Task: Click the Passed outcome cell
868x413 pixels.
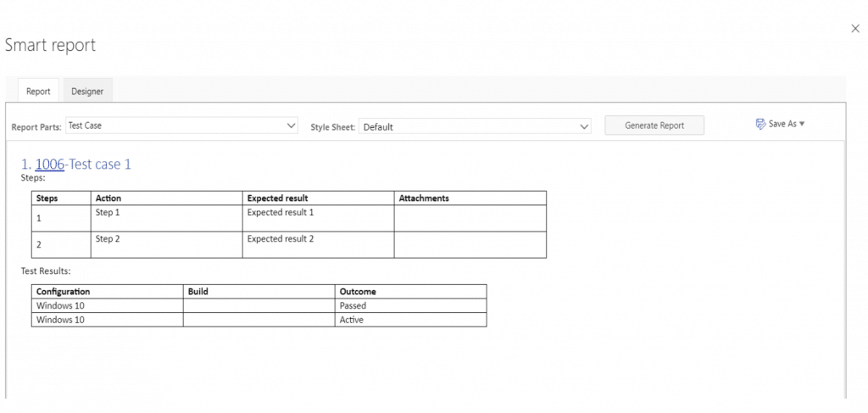Action: (x=411, y=305)
